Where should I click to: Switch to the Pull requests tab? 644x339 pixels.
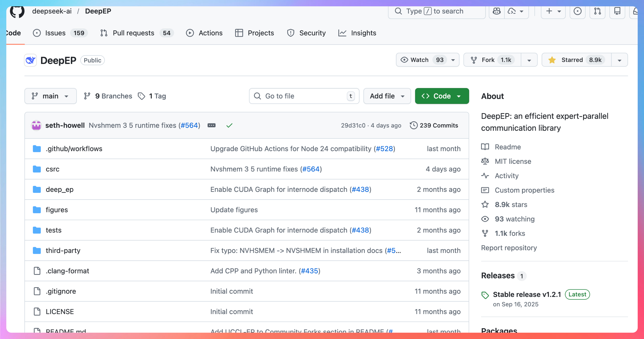point(133,33)
